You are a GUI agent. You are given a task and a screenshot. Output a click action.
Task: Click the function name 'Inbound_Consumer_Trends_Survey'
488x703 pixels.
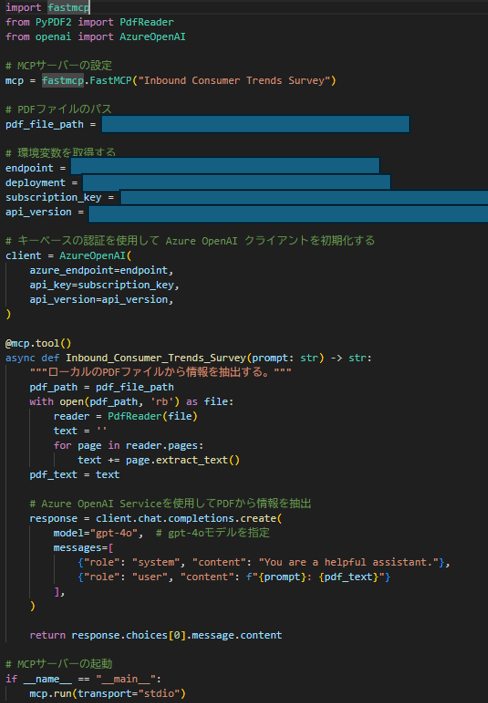tap(156, 358)
